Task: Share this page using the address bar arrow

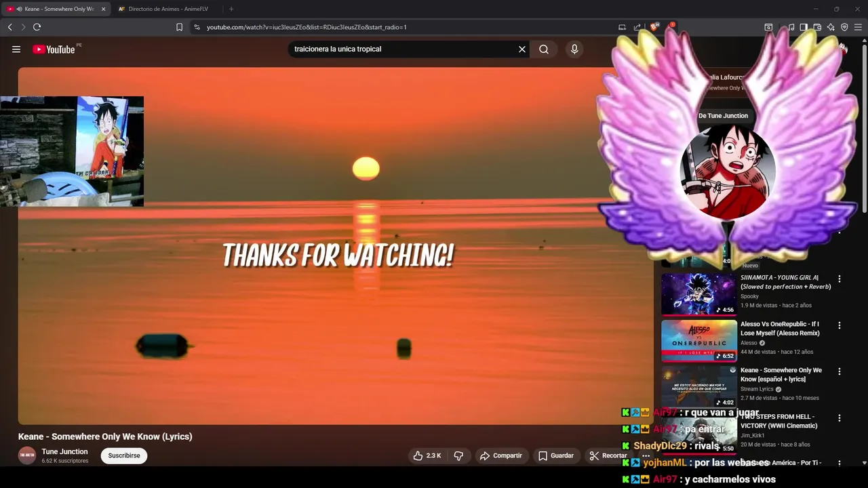Action: click(x=637, y=27)
